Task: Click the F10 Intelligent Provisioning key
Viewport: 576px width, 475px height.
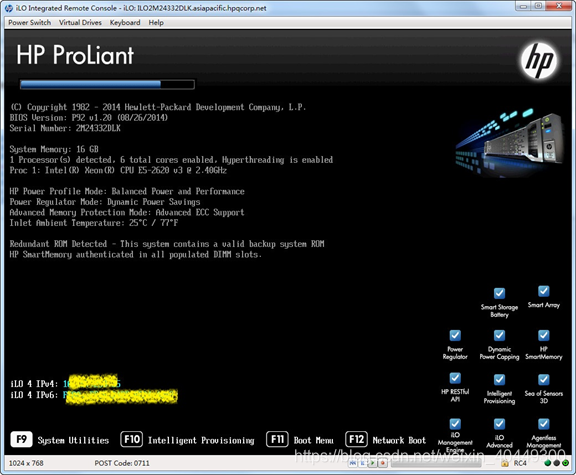Action: [x=132, y=439]
